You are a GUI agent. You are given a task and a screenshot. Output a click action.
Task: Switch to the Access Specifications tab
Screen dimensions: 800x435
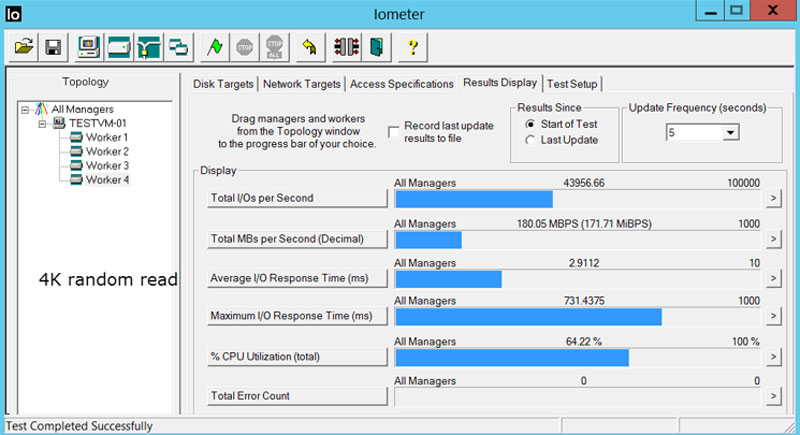point(402,84)
